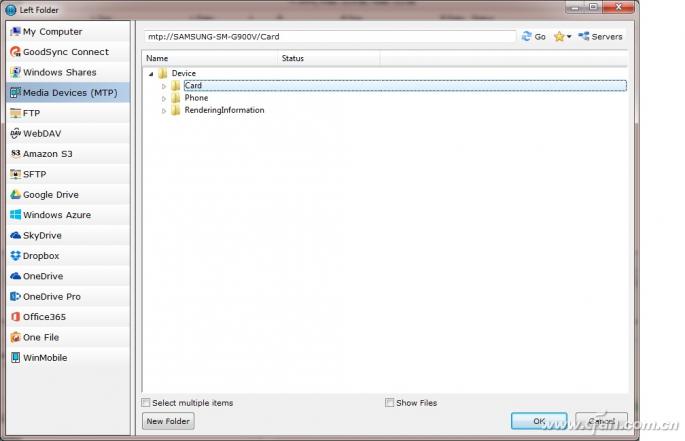Collapse the Device tree node
685x441 pixels.
[151, 73]
